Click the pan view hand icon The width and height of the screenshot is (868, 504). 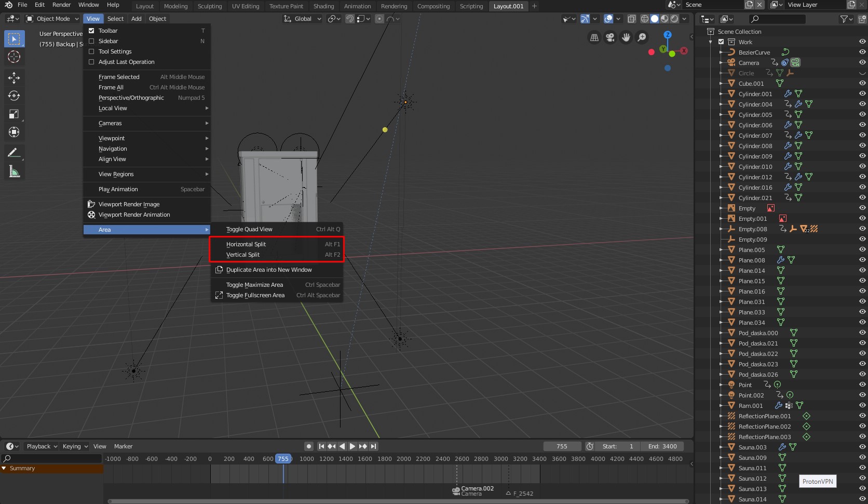[626, 37]
